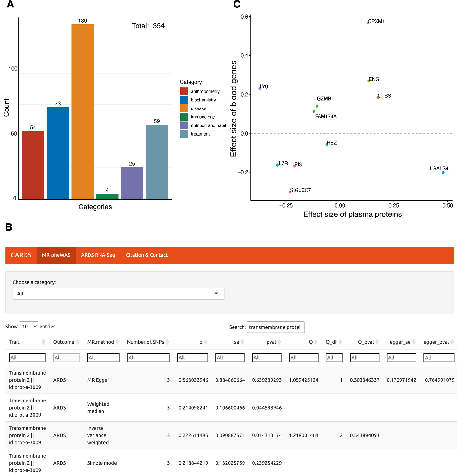
Task: Sort by b column arrows
Action: pyautogui.click(x=206, y=342)
